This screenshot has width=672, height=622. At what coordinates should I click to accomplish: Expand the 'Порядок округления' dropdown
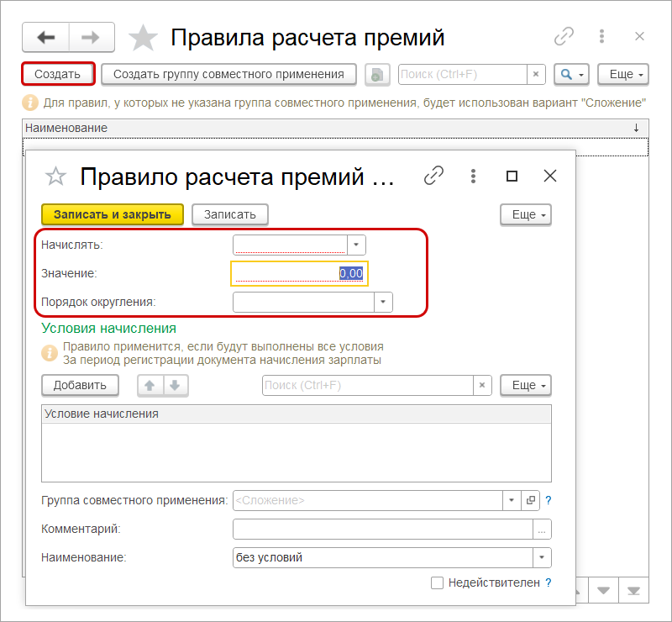point(383,302)
